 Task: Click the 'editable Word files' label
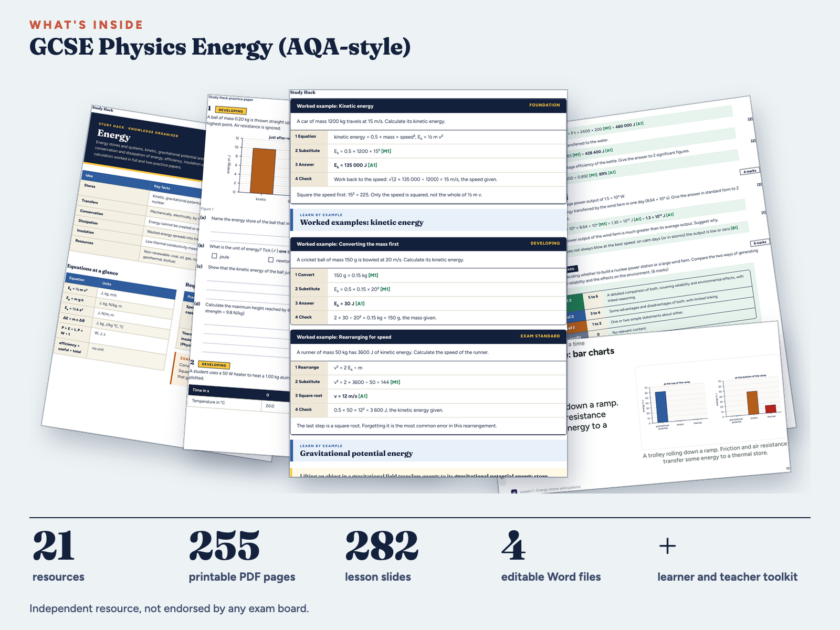(551, 577)
